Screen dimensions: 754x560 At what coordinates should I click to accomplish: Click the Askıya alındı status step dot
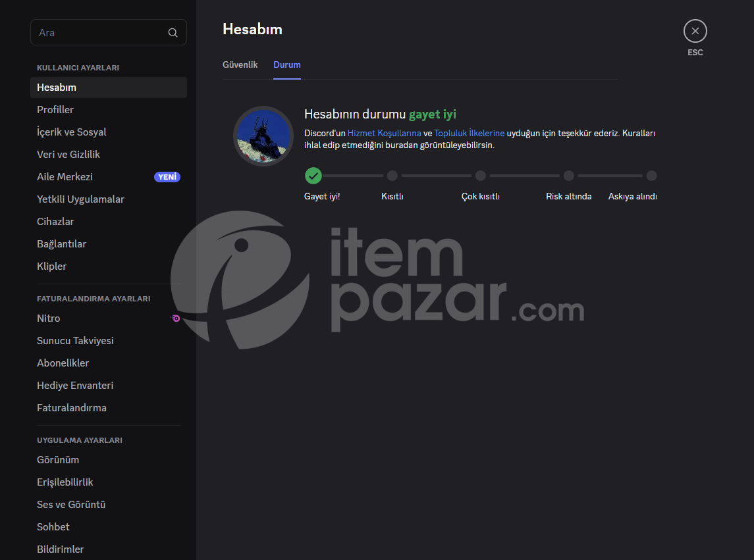click(x=651, y=176)
